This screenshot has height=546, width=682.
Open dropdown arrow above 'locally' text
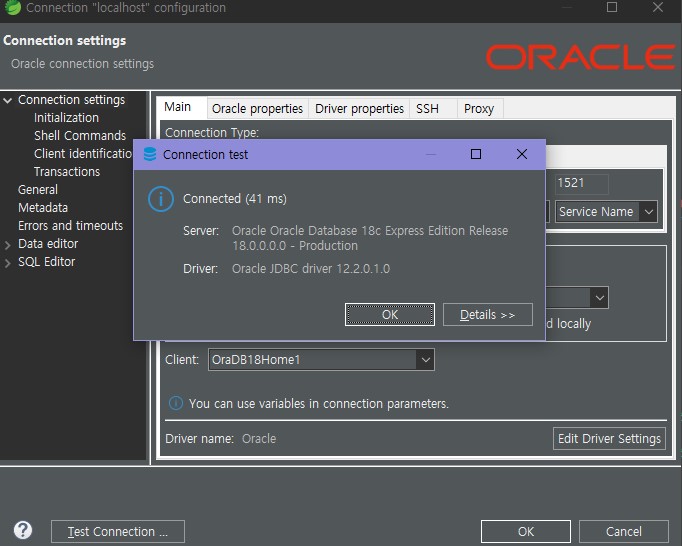(599, 298)
